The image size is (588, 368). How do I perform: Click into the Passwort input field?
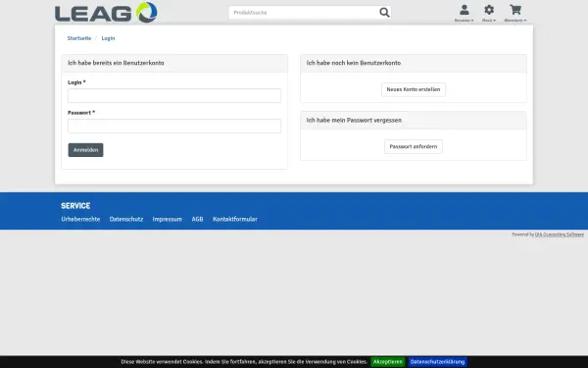174,127
